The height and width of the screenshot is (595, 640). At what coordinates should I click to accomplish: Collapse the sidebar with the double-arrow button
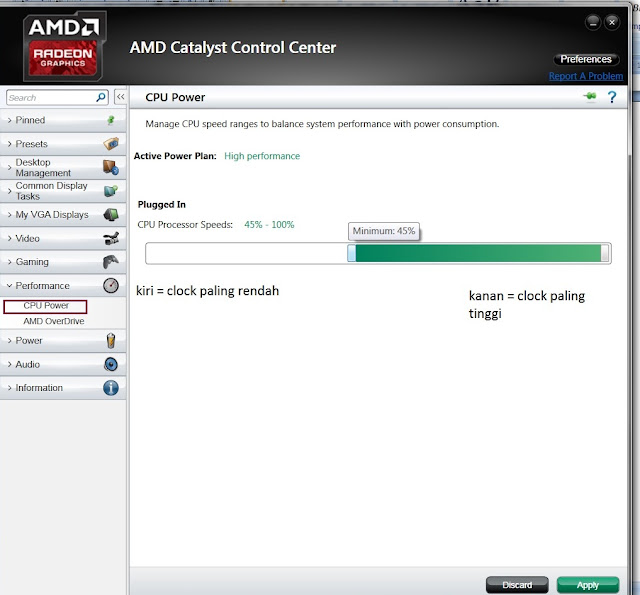click(x=120, y=97)
